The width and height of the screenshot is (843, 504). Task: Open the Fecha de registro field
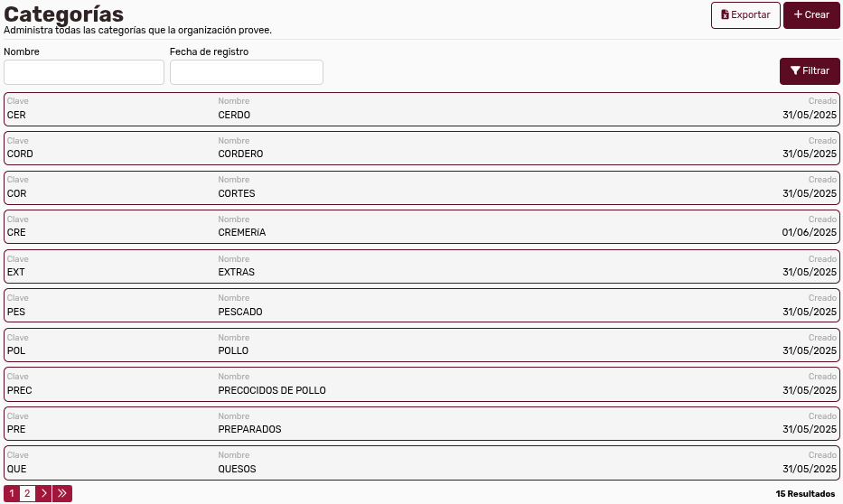[247, 72]
